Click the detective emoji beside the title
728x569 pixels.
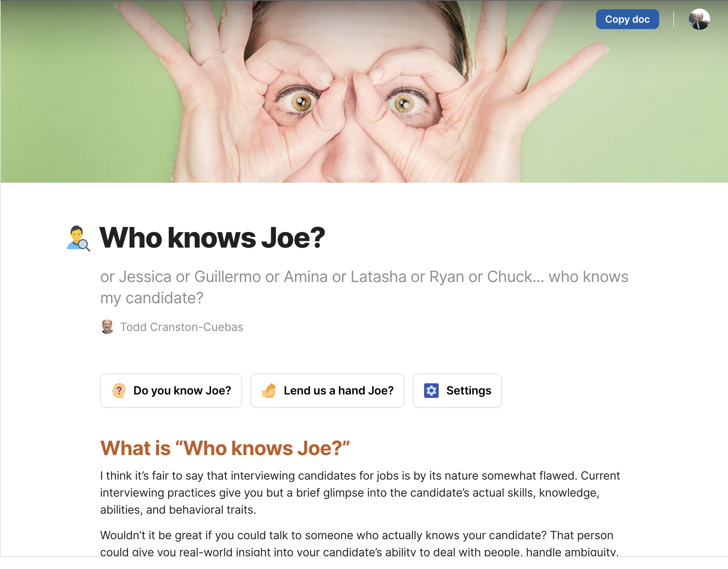pyautogui.click(x=78, y=238)
